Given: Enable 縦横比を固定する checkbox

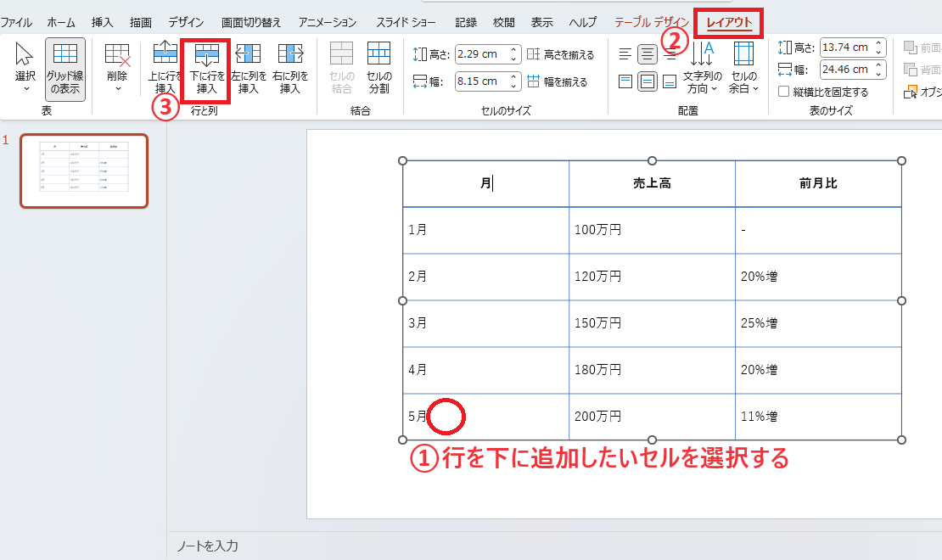Looking at the screenshot, I should (784, 92).
